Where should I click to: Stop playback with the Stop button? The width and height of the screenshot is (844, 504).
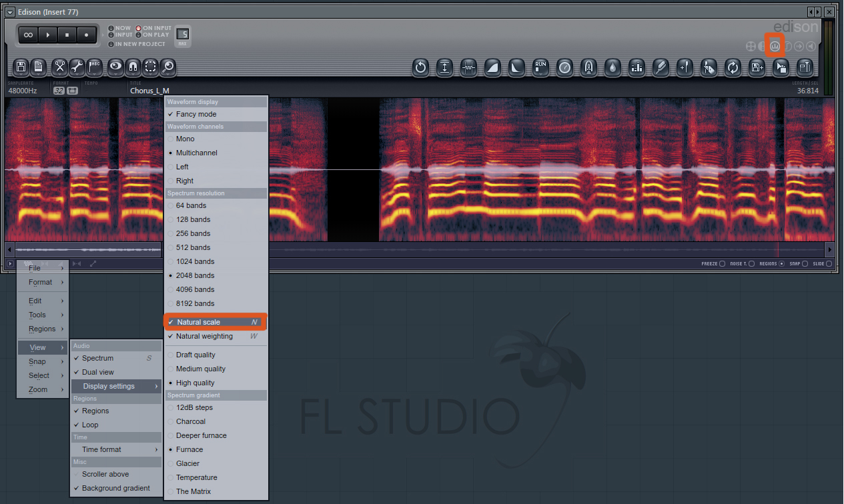(x=67, y=35)
